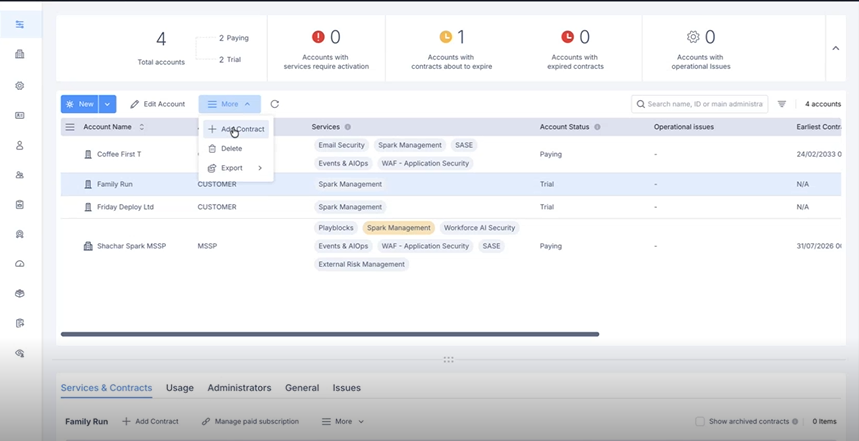Open the award badge icon in sidebar
Screen dimensions: 859x441
[20, 234]
